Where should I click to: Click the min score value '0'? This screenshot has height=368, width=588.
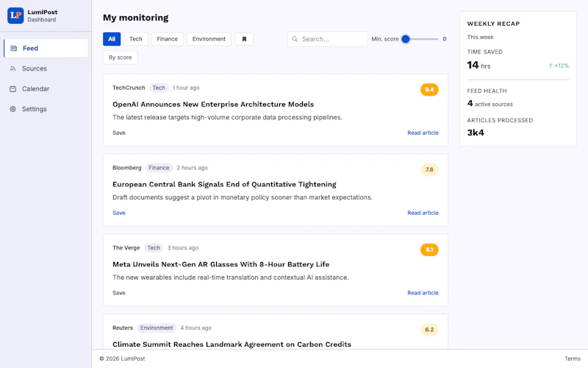click(x=445, y=39)
